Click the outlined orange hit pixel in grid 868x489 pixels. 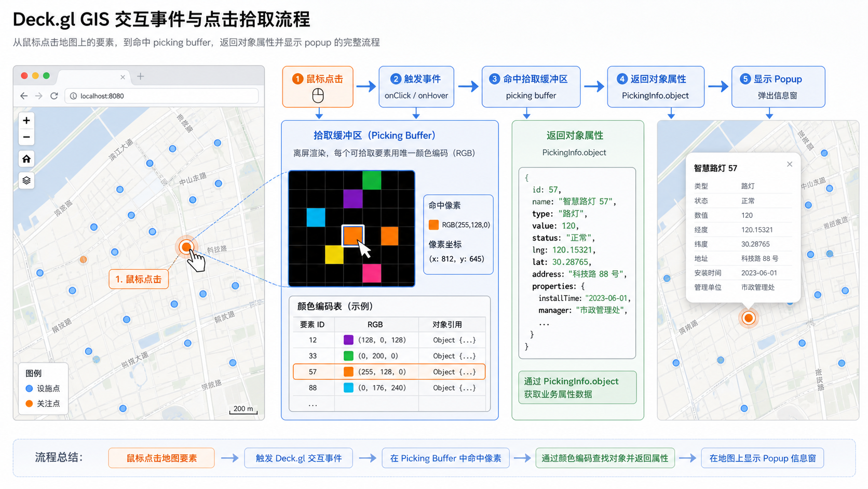pyautogui.click(x=353, y=236)
